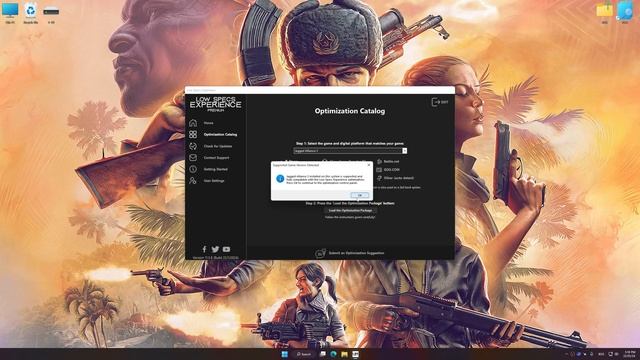Open the Home page from sidebar
This screenshot has height=360, width=640.
click(x=209, y=123)
